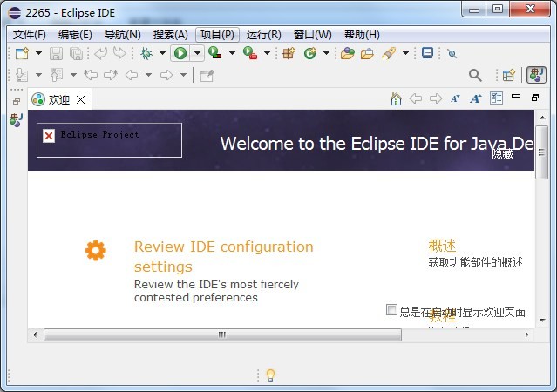
Task: Click the Save All icon
Action: point(76,54)
